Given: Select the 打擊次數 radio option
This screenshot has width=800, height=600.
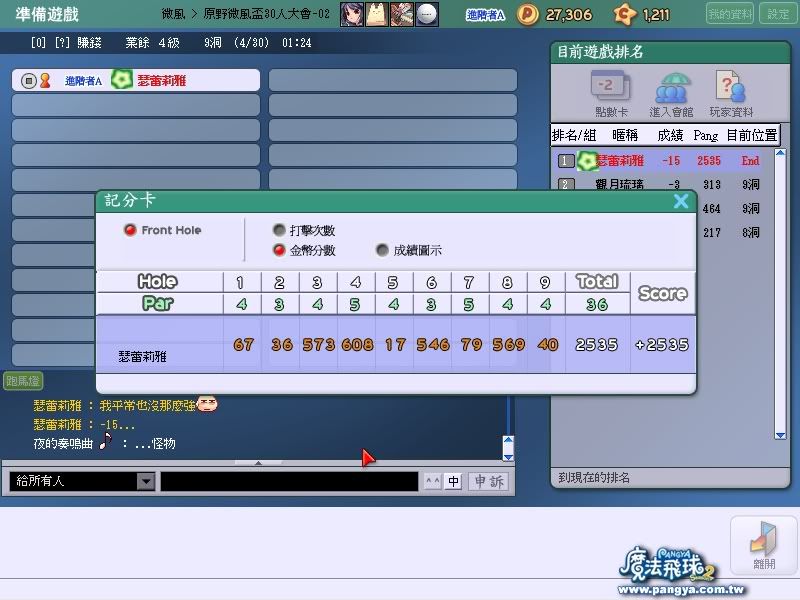Looking at the screenshot, I should coord(279,230).
